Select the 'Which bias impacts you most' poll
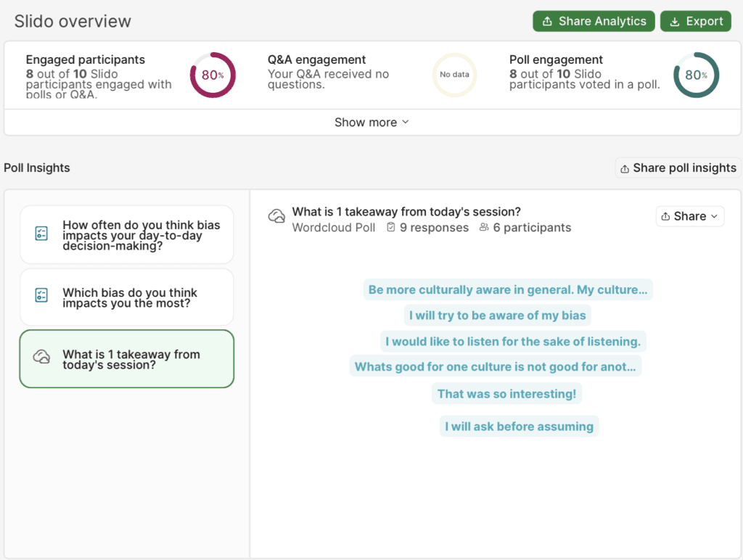Screen dimensions: 743x560 pos(127,297)
